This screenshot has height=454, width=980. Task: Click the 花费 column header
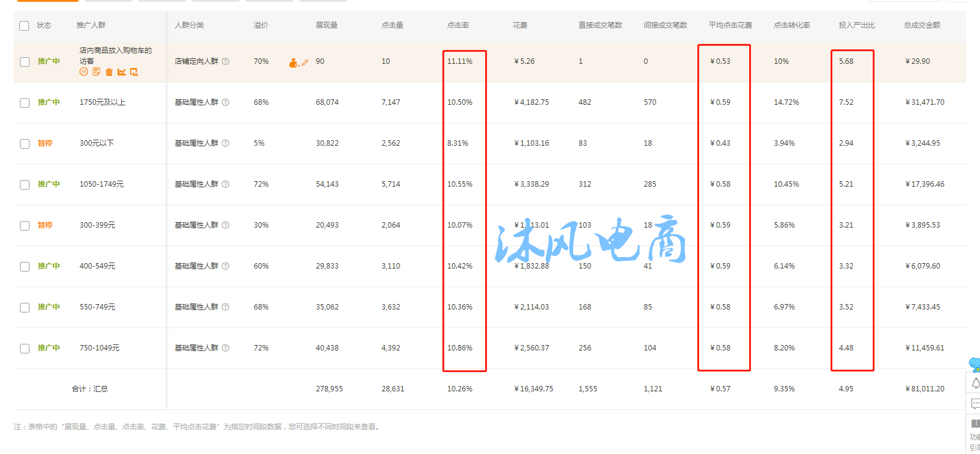coord(520,25)
